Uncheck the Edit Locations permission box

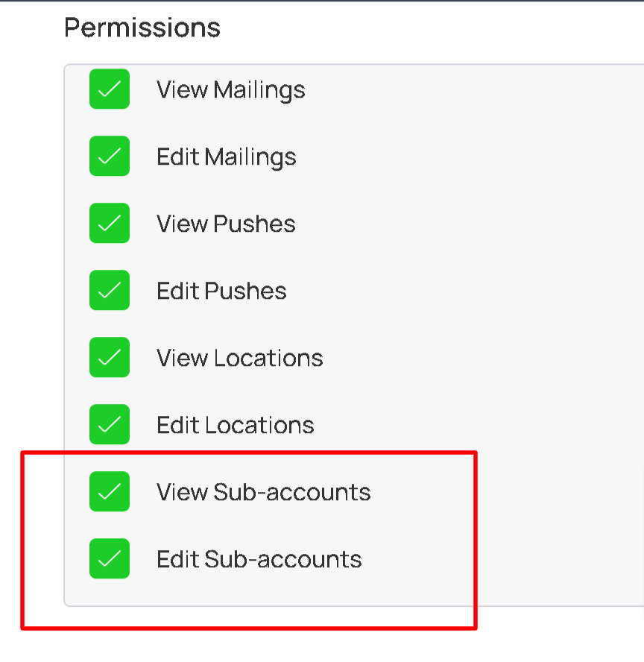[110, 425]
